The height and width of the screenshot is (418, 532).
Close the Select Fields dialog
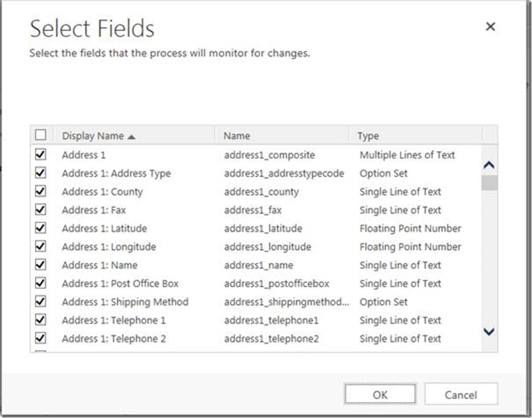(490, 27)
